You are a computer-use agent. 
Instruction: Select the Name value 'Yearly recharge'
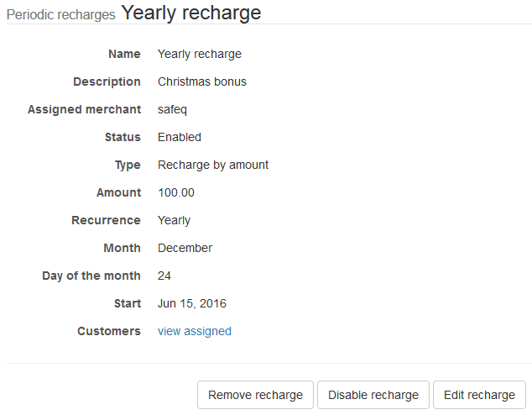(200, 54)
